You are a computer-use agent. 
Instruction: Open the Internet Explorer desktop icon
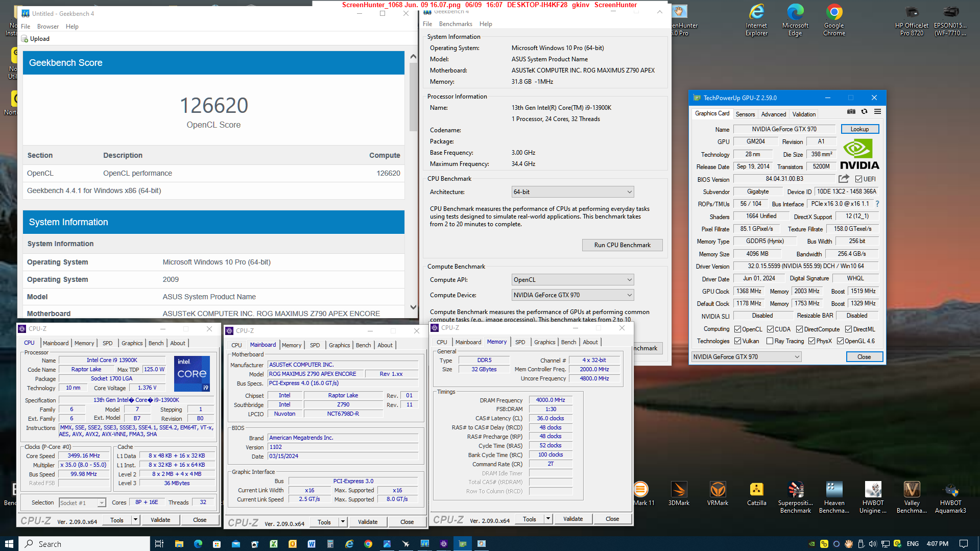(756, 20)
